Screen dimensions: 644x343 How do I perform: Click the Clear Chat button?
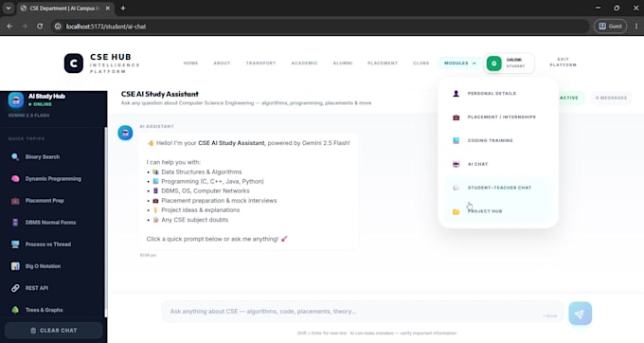pos(53,331)
